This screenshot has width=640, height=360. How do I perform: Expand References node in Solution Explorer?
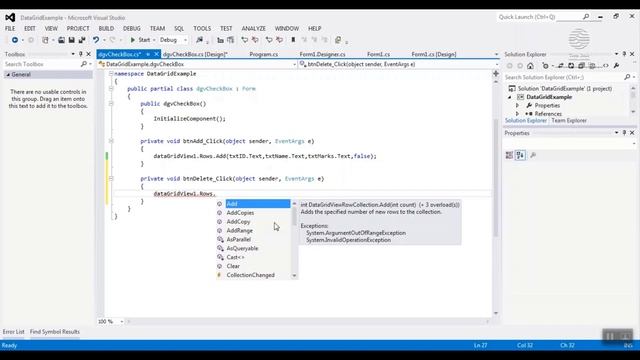tap(518, 114)
